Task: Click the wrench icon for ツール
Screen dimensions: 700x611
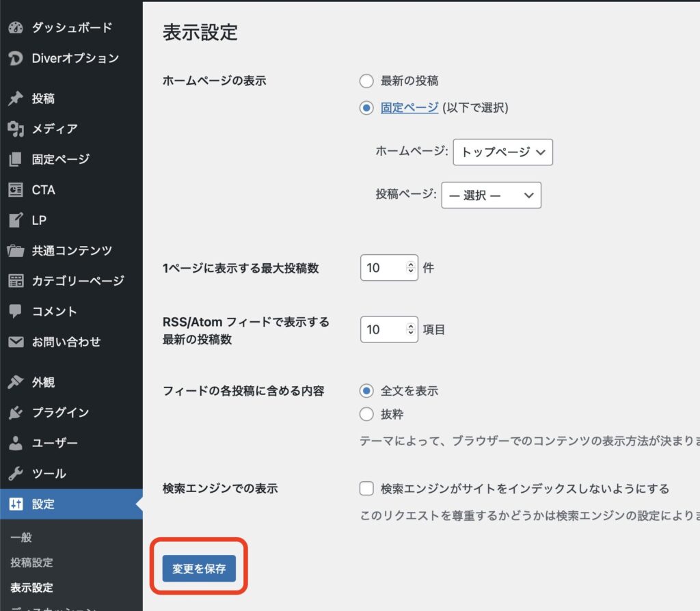Action: 15,474
